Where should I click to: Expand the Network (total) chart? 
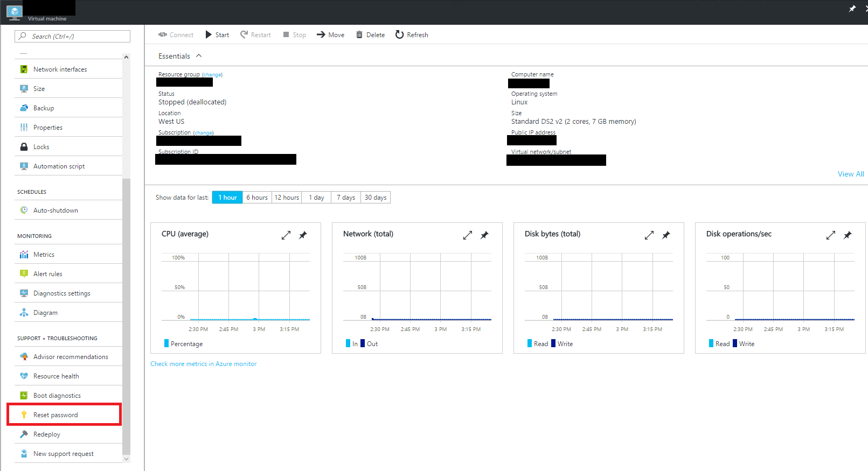tap(468, 235)
